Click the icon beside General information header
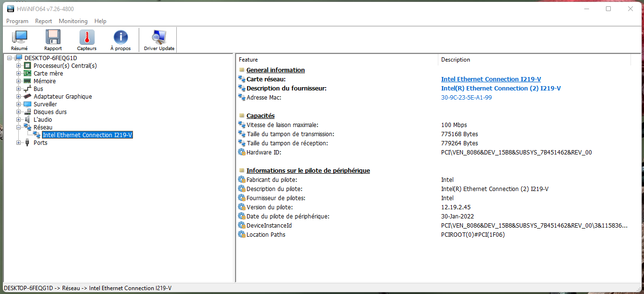The height and width of the screenshot is (294, 644). coord(242,70)
